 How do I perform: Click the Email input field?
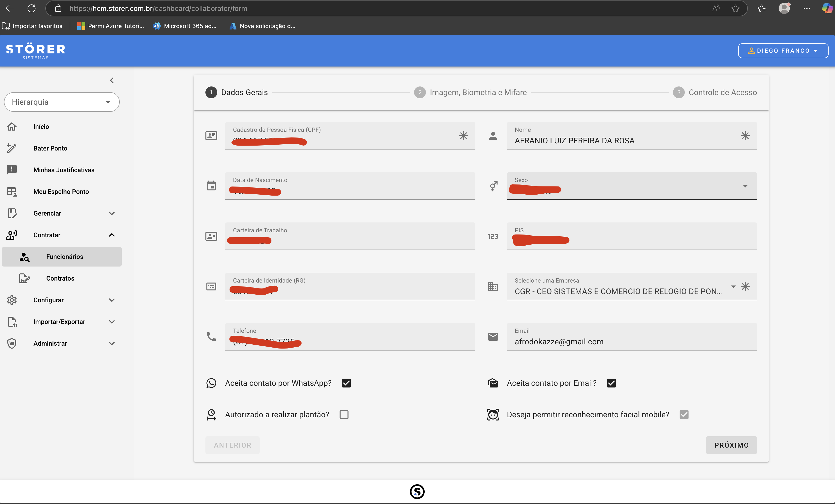pyautogui.click(x=632, y=336)
